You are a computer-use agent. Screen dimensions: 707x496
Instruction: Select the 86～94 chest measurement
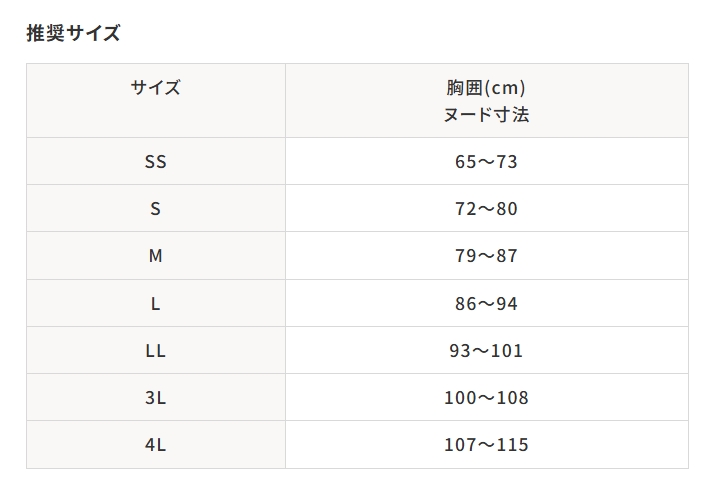[x=486, y=303]
